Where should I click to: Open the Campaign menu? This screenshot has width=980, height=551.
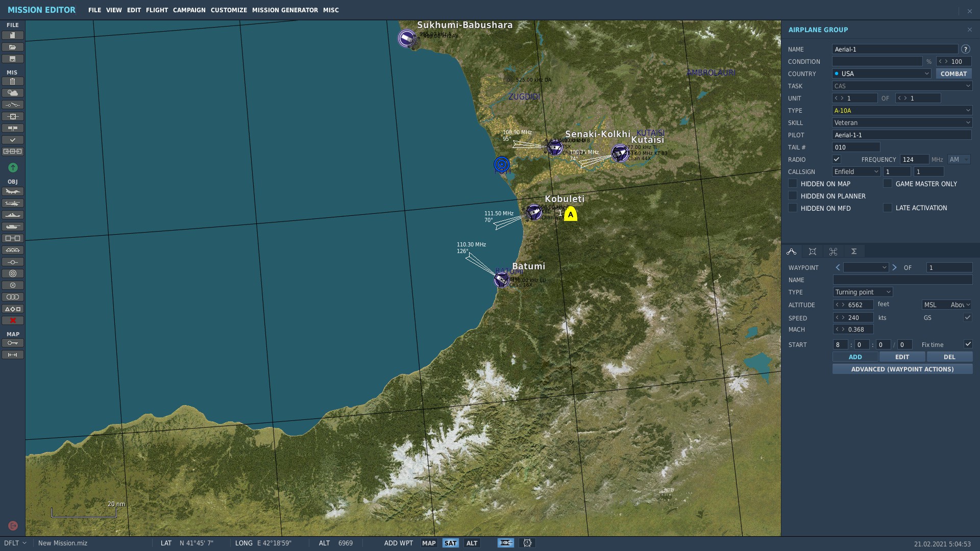click(189, 10)
